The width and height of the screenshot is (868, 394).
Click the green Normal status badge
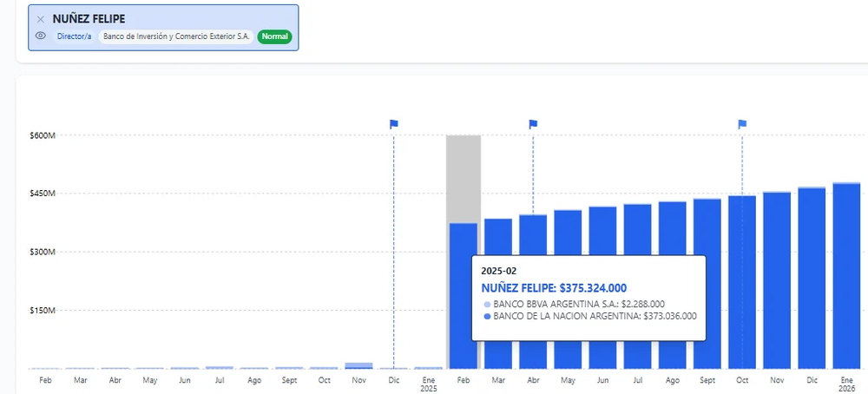coord(275,37)
